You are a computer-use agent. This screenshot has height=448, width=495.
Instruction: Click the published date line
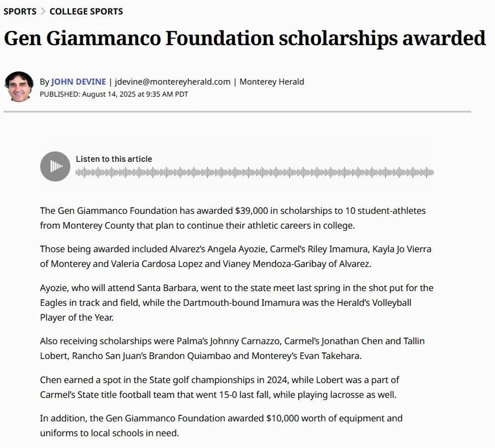point(114,94)
